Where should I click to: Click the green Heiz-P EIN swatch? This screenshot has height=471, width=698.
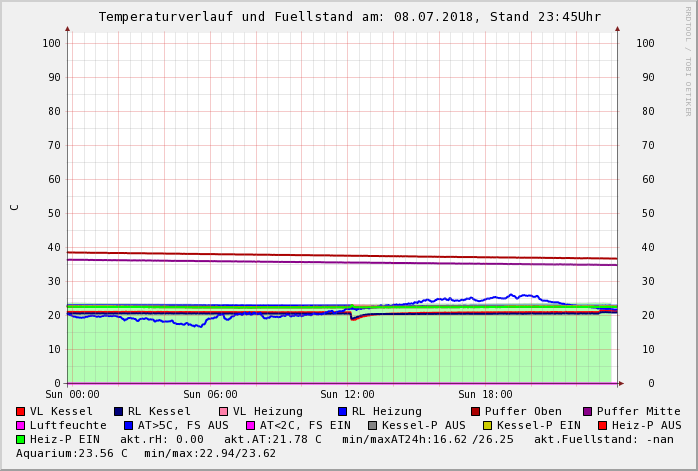21,439
